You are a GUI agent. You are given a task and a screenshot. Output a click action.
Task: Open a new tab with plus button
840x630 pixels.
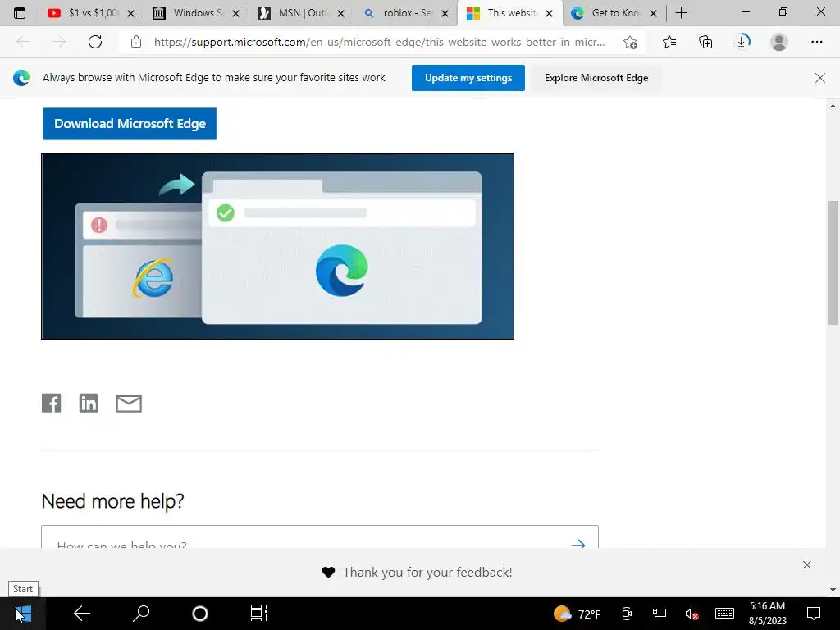(x=681, y=13)
